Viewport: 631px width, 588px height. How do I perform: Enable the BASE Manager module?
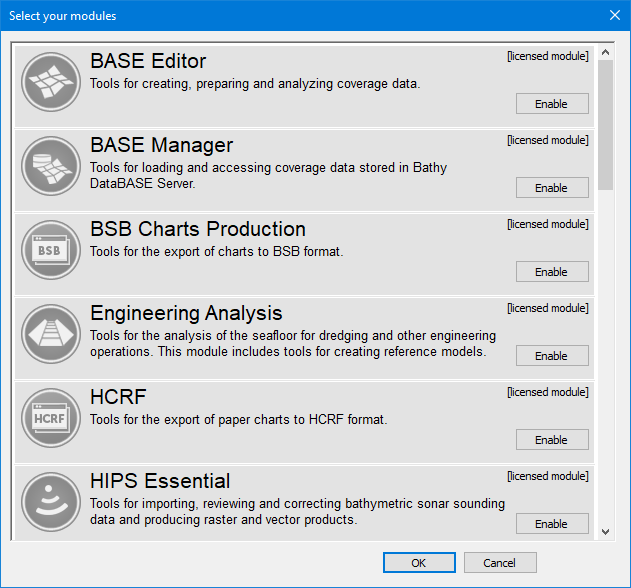(551, 188)
